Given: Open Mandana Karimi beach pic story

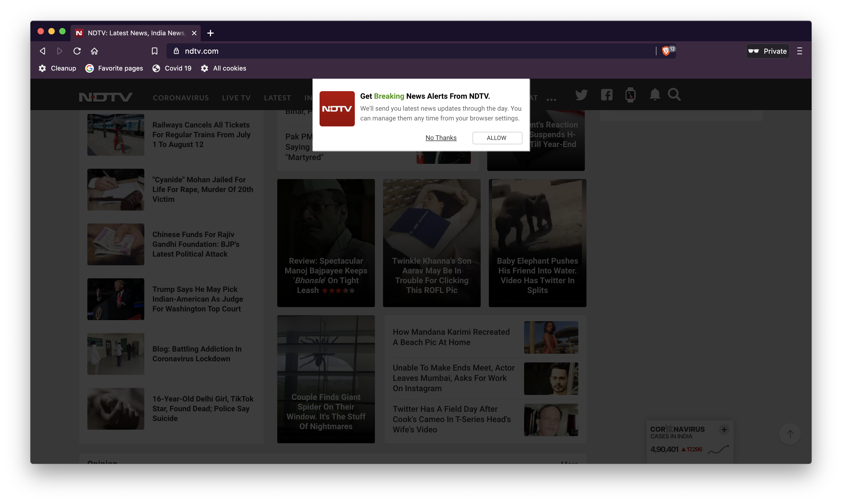Looking at the screenshot, I should [x=451, y=337].
